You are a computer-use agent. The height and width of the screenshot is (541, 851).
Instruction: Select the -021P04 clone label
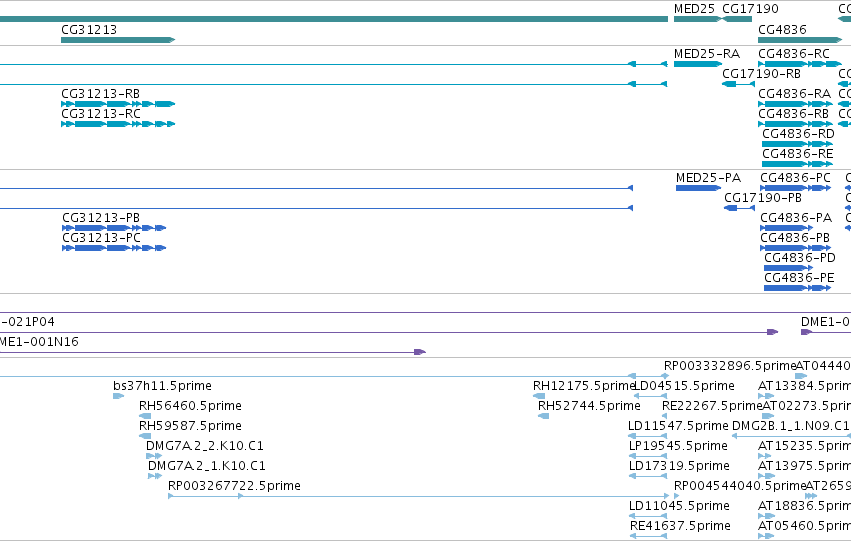click(x=27, y=322)
